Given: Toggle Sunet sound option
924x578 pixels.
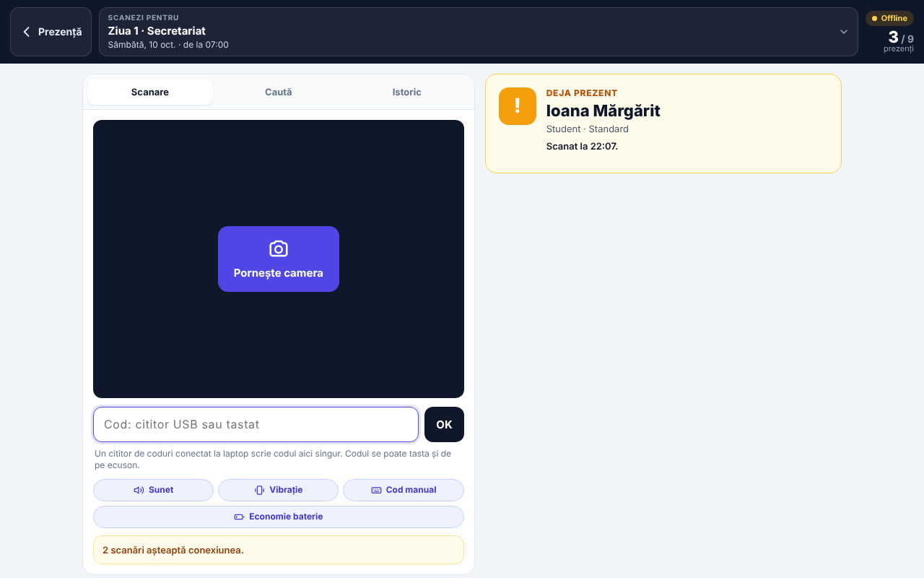Looking at the screenshot, I should point(153,490).
